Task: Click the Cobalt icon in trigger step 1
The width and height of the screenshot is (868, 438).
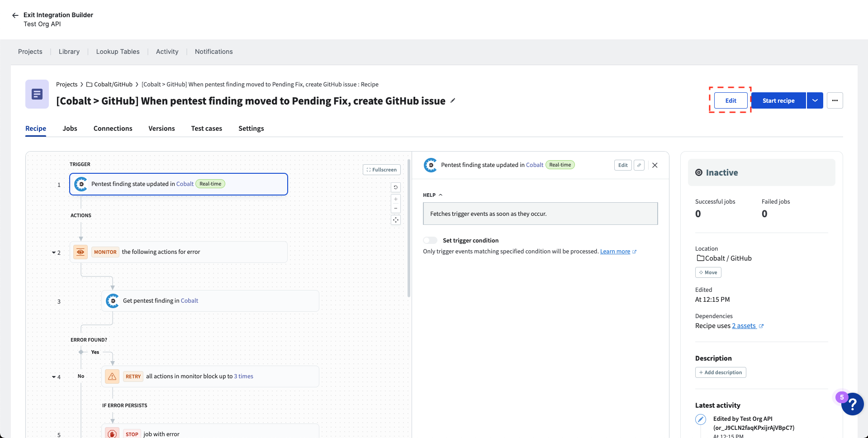Action: (x=81, y=184)
